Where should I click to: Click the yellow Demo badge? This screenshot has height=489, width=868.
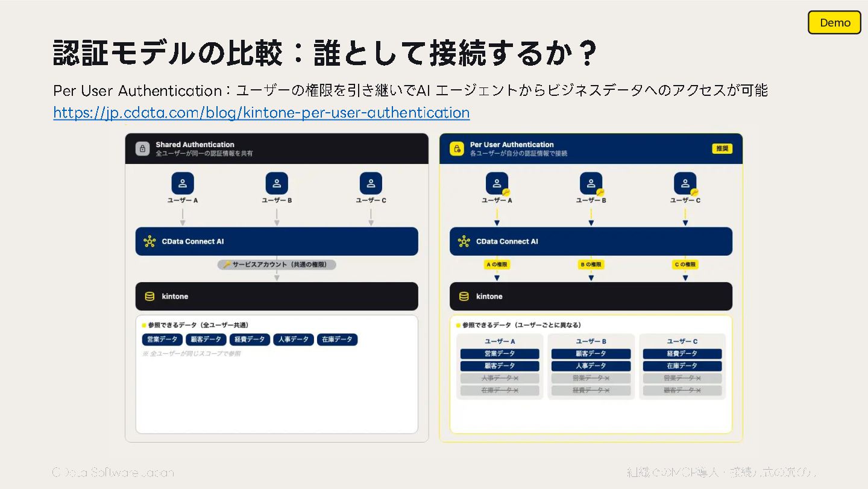pyautogui.click(x=834, y=22)
